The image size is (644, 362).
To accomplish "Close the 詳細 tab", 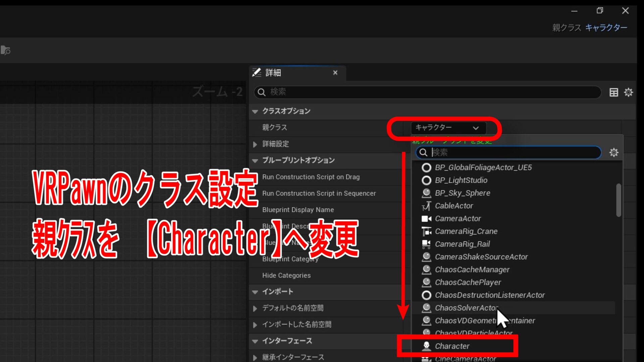I will tap(335, 73).
